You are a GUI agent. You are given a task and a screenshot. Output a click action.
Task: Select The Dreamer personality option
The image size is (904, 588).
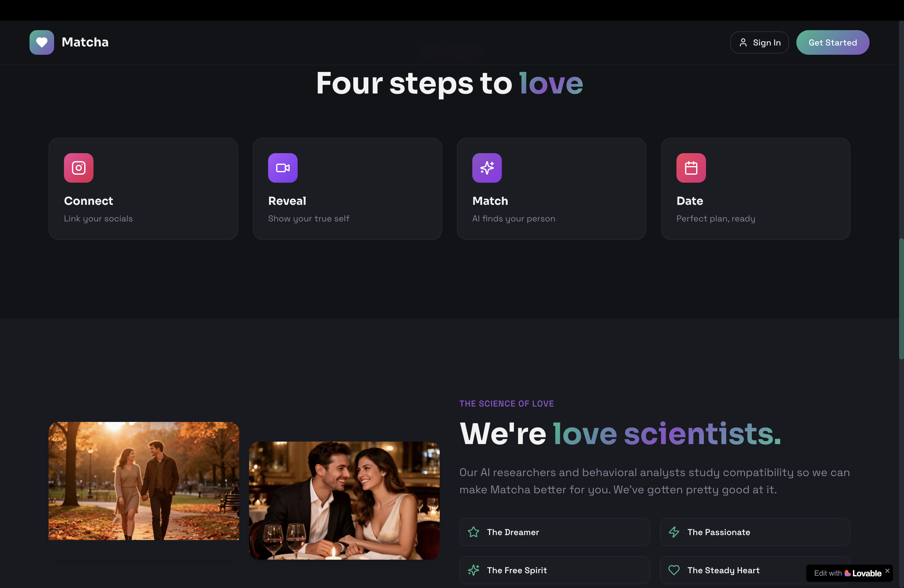(x=554, y=532)
